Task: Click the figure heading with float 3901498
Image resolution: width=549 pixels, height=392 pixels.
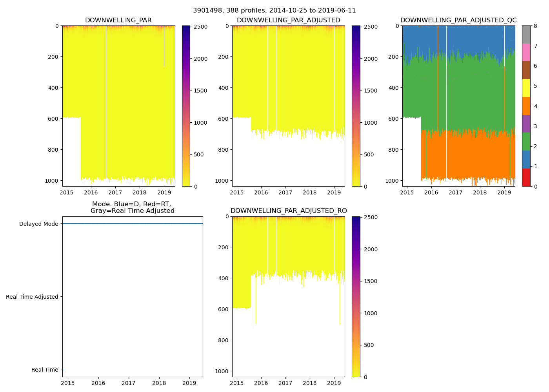Action: point(274,11)
